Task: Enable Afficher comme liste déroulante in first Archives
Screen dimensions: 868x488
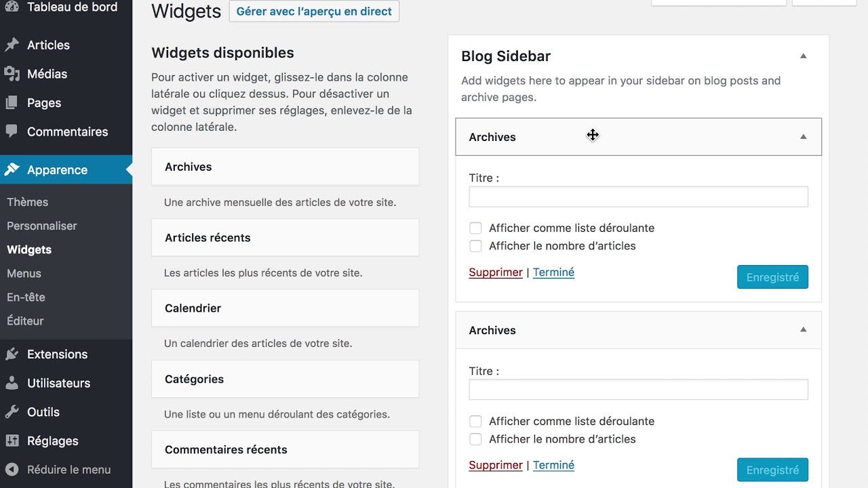Action: (x=475, y=228)
